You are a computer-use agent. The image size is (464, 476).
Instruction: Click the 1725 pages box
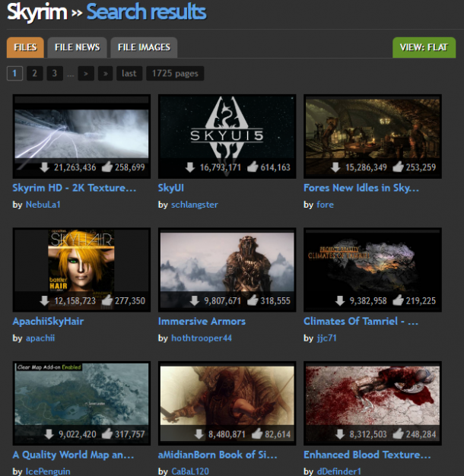point(175,73)
